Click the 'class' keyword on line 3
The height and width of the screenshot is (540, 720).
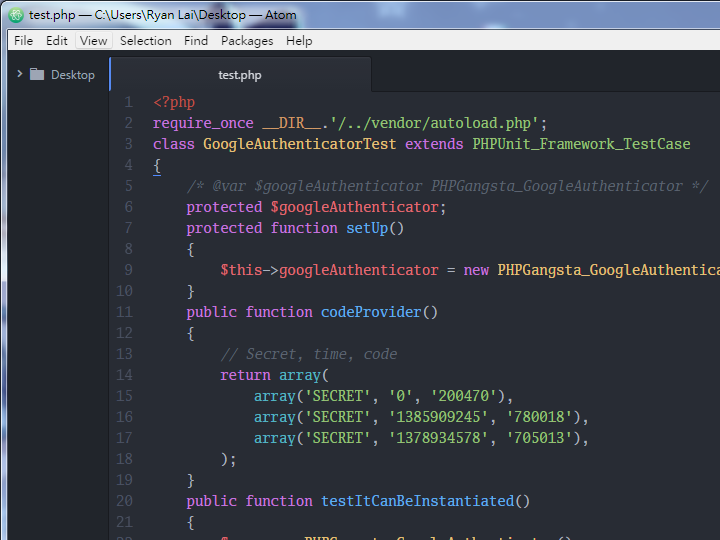click(x=174, y=144)
